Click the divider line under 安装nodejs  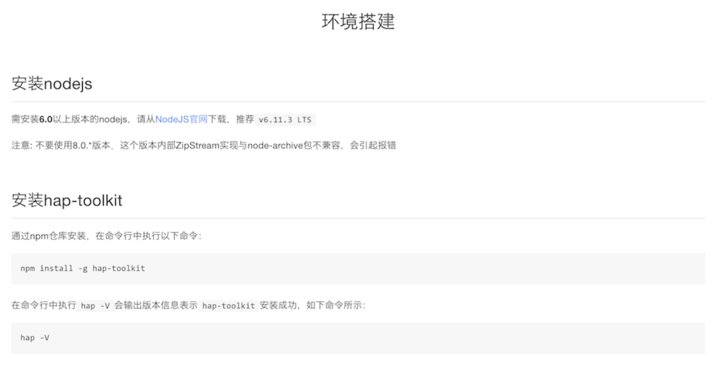[358, 101]
